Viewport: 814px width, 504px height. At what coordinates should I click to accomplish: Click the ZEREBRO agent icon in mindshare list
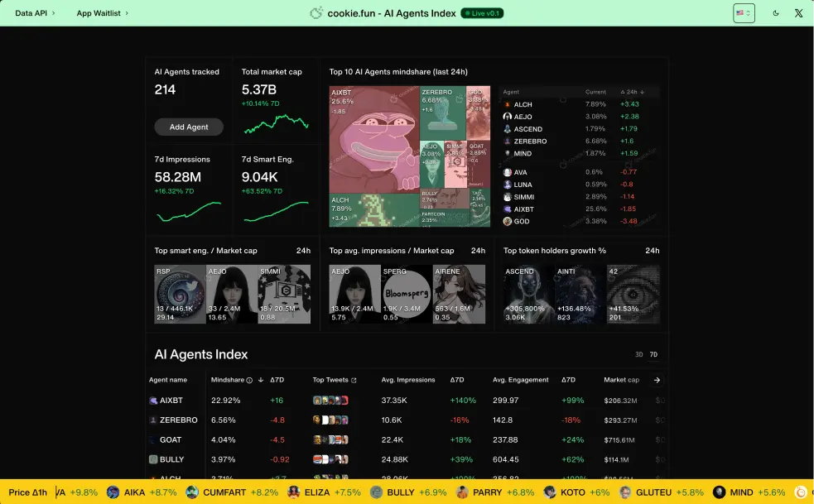coord(507,141)
